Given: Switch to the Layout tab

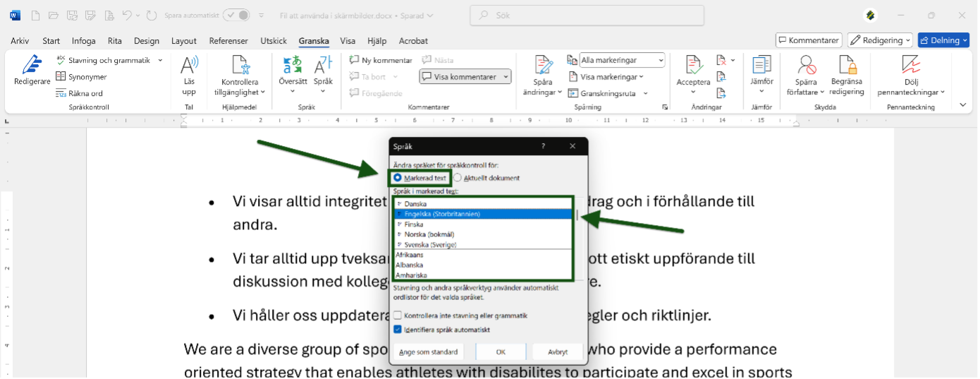Looking at the screenshot, I should tap(184, 41).
